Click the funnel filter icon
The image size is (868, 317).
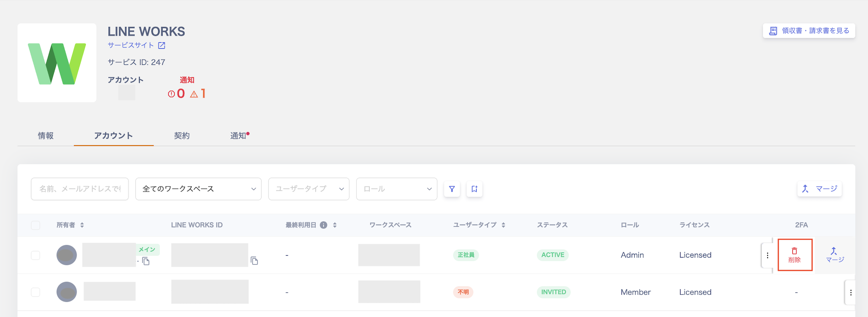point(452,189)
